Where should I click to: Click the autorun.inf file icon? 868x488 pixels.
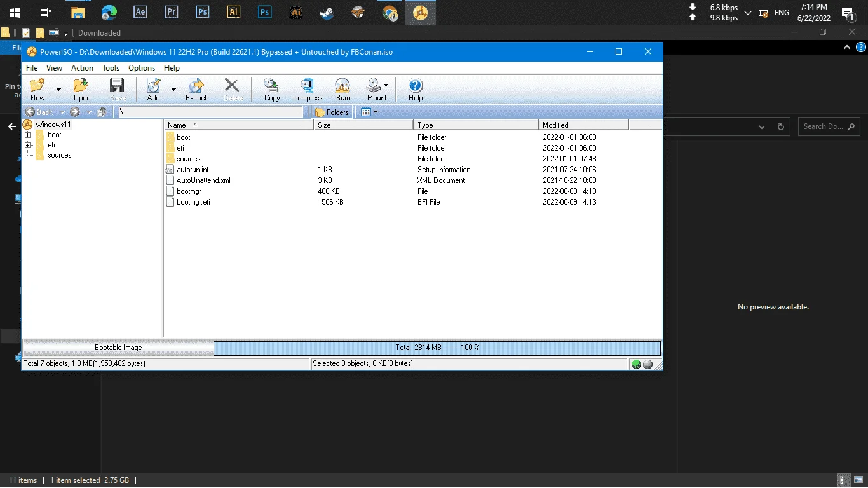[x=170, y=170]
